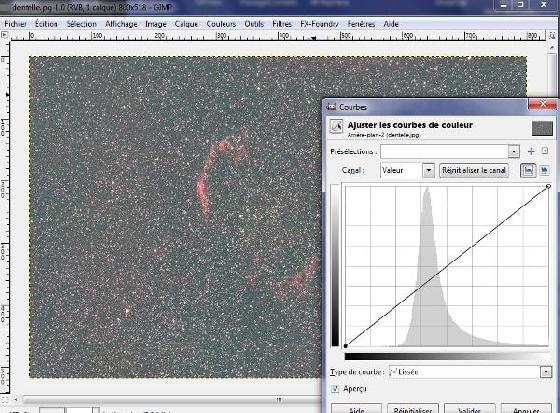Open the Sélection menu
The width and height of the screenshot is (560, 413).
click(81, 24)
